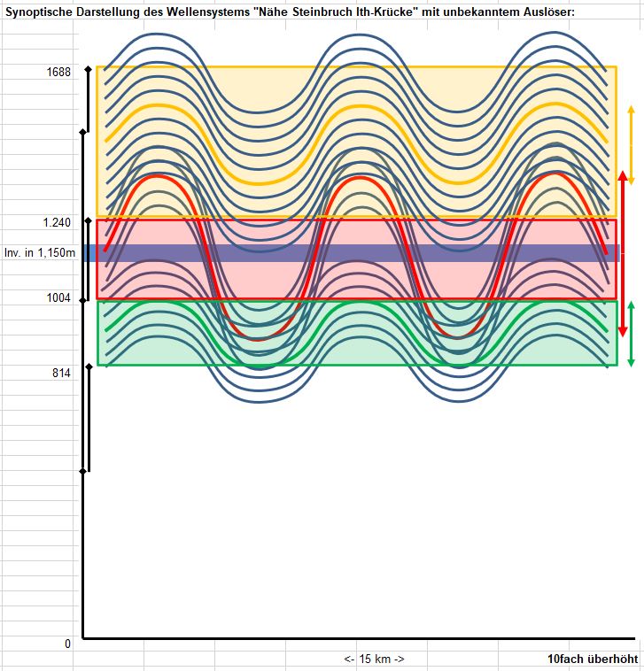Select the 1.240 altitude label
This screenshot has height=671, width=644.
click(57, 222)
